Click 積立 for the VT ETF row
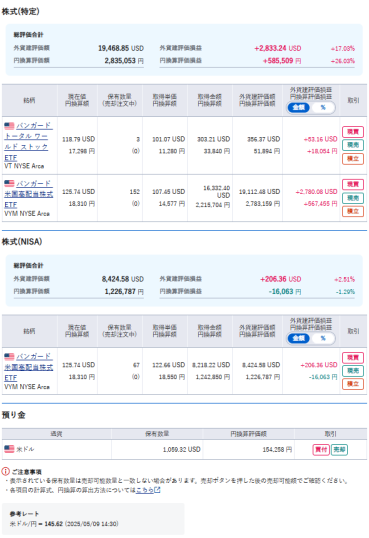This screenshot has height=538, width=369. [353, 159]
